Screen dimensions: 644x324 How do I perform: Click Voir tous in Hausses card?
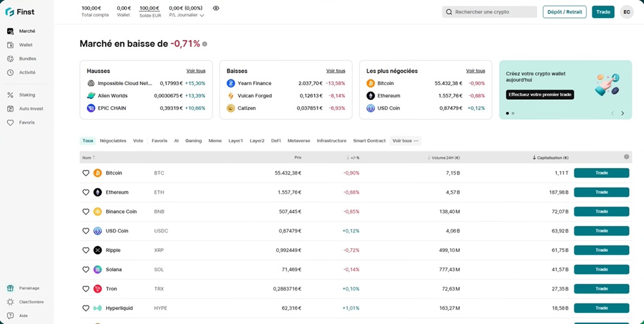pyautogui.click(x=196, y=71)
